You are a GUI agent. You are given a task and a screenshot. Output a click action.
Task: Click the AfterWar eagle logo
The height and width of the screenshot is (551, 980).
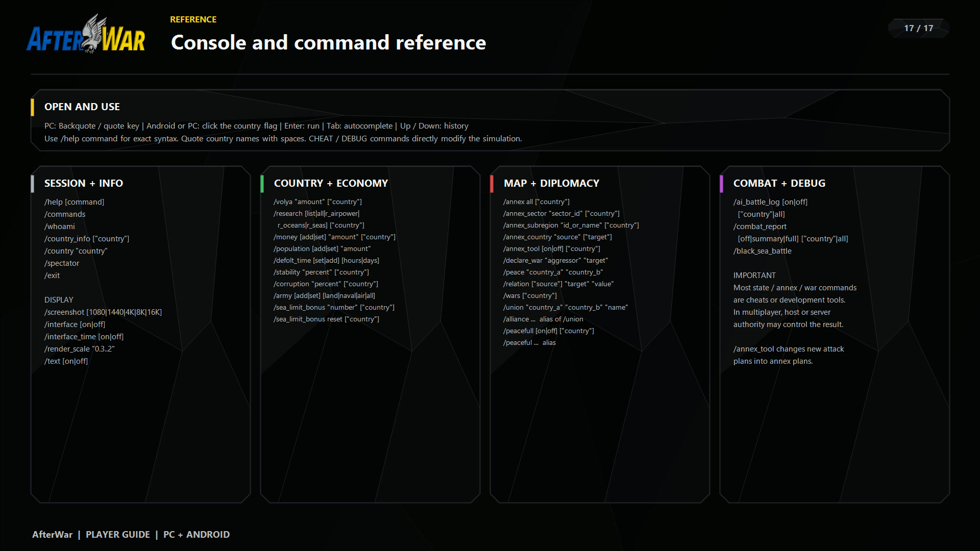[86, 34]
